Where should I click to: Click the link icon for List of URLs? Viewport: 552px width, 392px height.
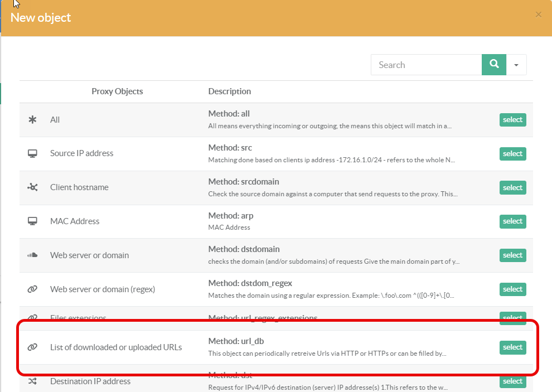coord(32,347)
